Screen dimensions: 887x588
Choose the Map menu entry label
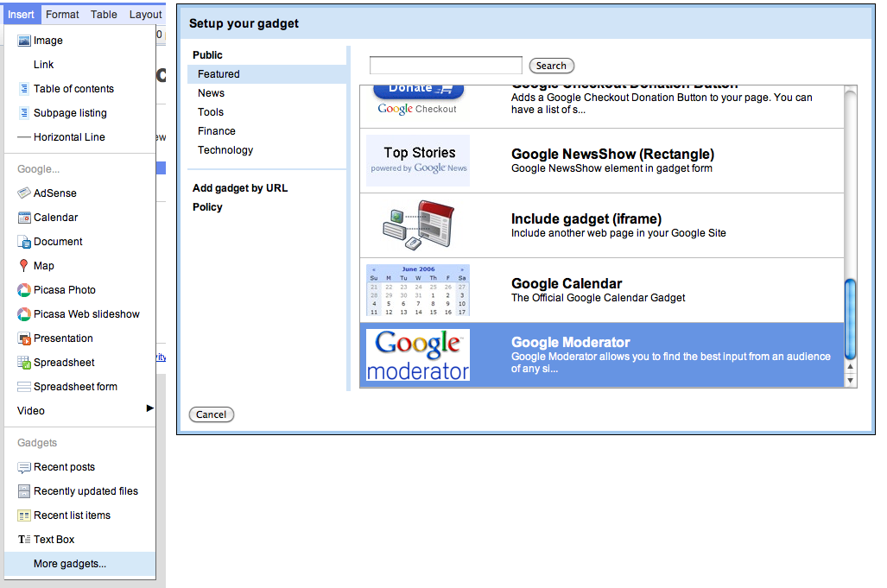[x=43, y=266]
